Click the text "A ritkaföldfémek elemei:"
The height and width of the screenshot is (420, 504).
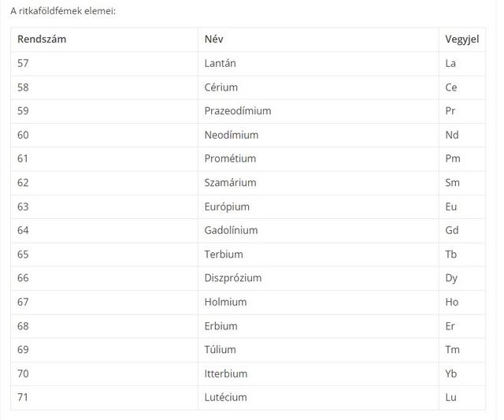[63, 12]
